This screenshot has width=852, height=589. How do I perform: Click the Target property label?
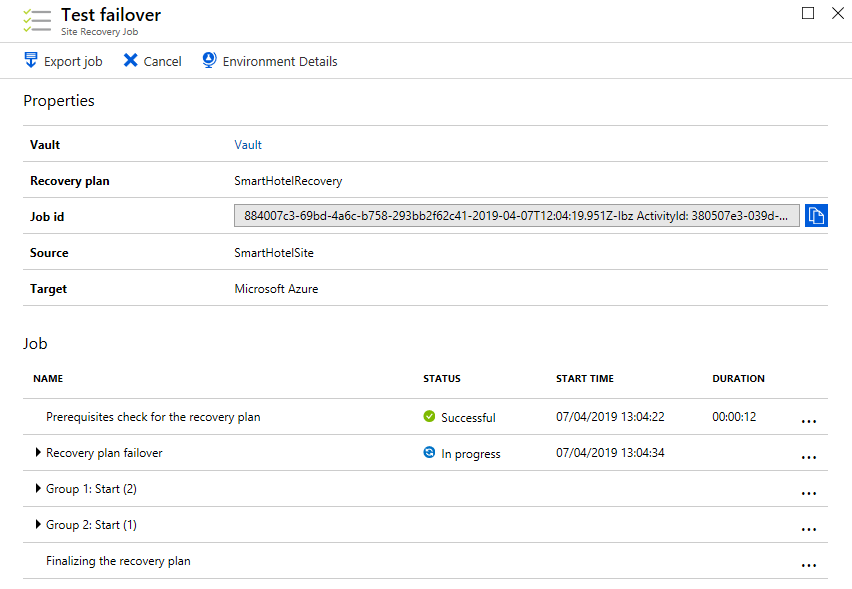click(48, 289)
